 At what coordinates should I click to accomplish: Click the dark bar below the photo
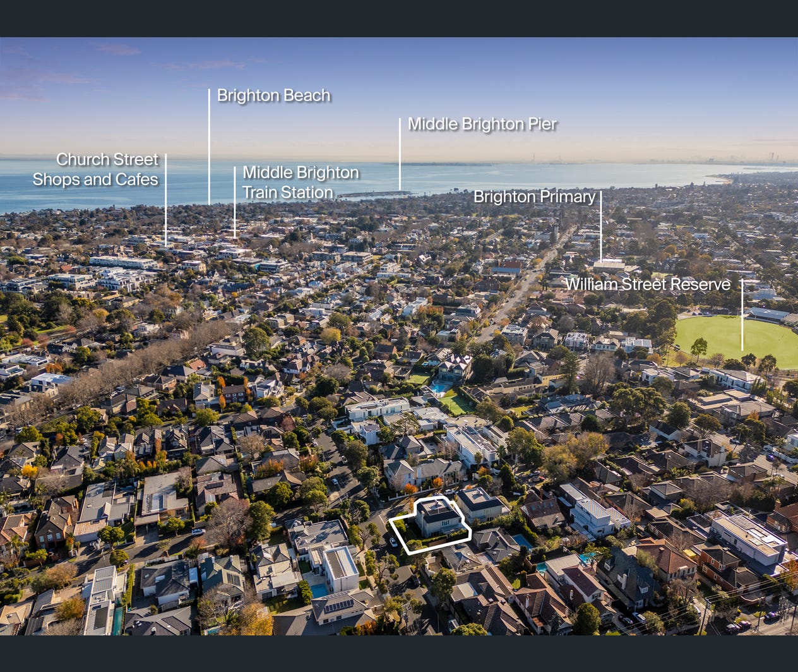[399, 654]
